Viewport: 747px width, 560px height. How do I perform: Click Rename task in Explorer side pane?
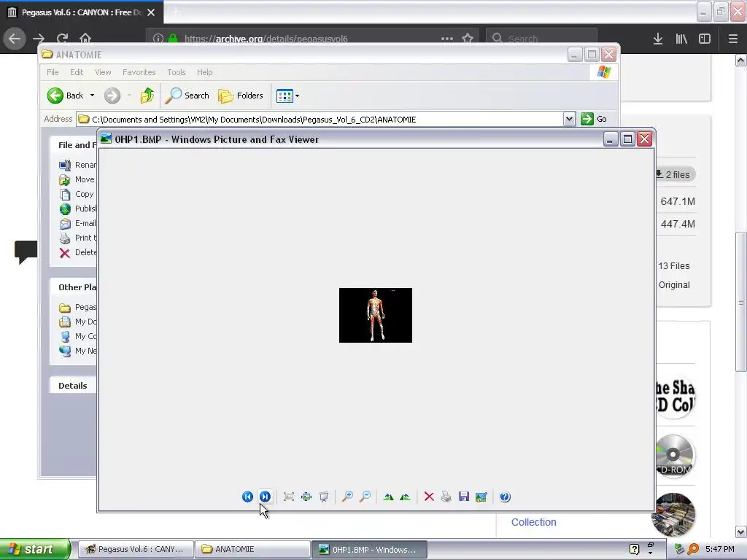[77, 165]
